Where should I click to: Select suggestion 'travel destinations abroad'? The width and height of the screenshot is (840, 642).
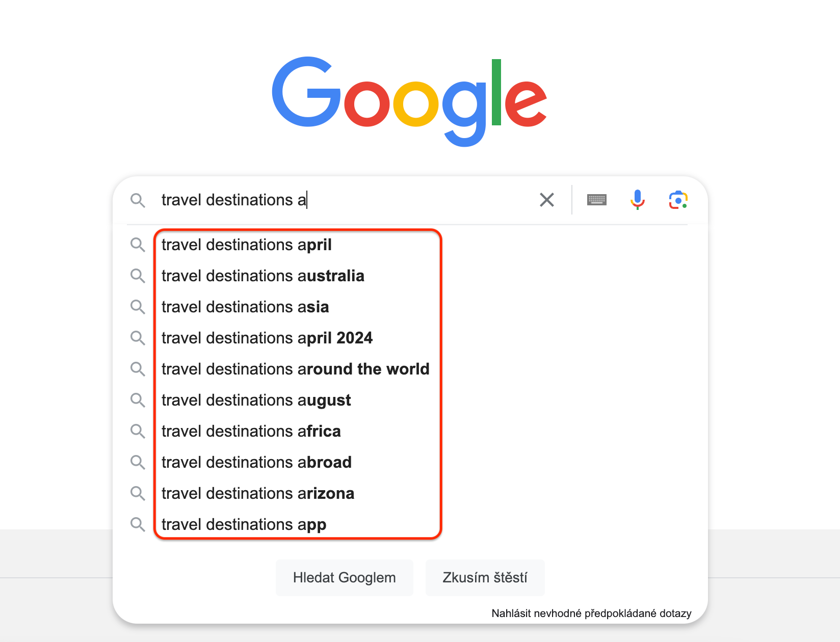pos(256,462)
